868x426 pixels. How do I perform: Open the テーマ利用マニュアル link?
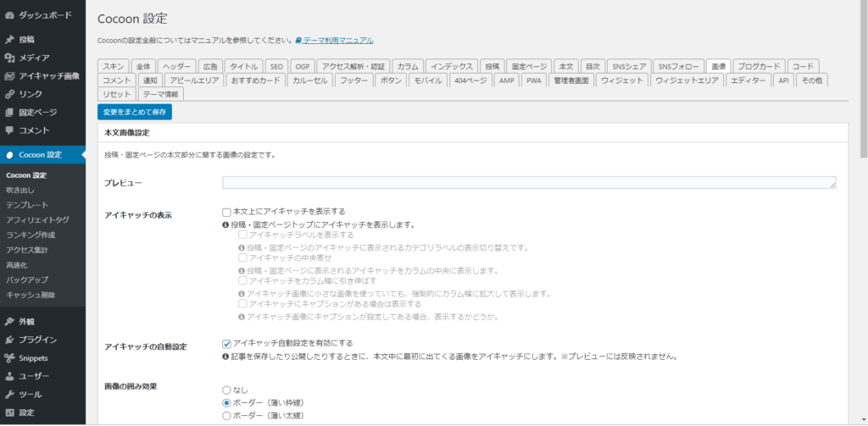338,41
